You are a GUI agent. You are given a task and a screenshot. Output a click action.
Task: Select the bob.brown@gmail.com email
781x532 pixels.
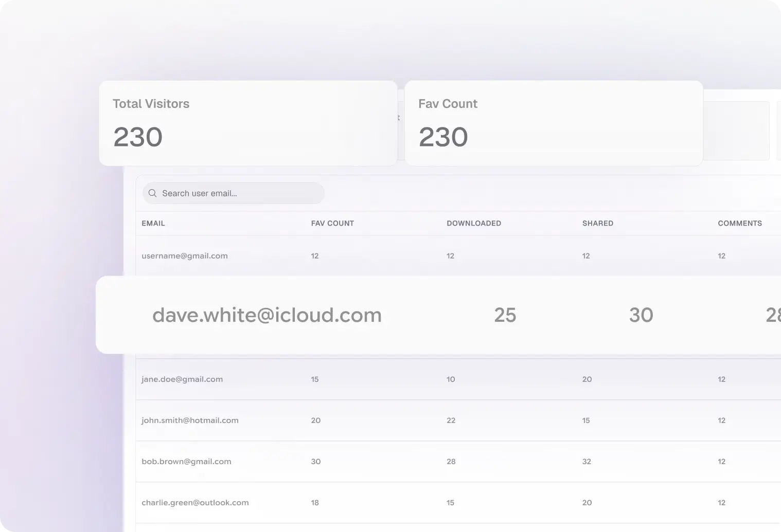tap(186, 462)
